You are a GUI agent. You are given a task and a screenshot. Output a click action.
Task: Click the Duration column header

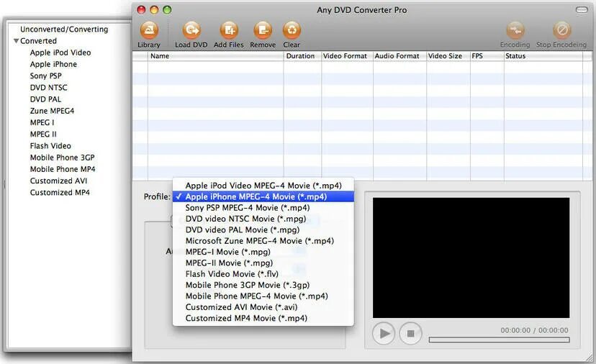[302, 56]
